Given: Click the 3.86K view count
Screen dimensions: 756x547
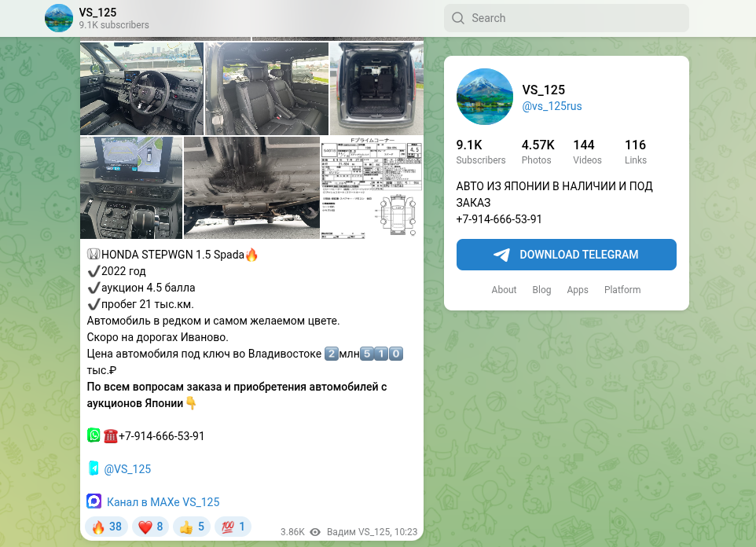Looking at the screenshot, I should pos(292,532).
